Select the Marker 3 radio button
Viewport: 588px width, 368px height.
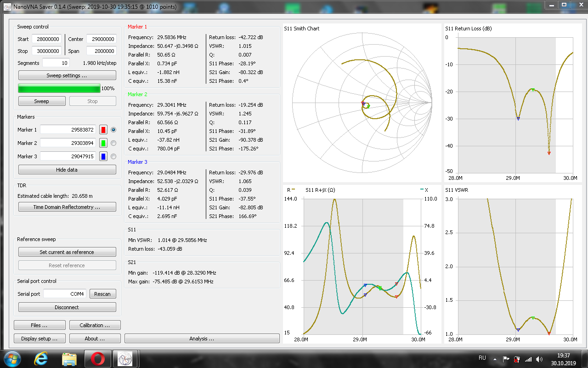pyautogui.click(x=113, y=156)
